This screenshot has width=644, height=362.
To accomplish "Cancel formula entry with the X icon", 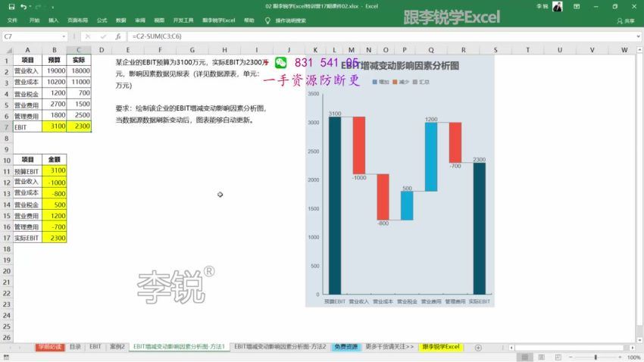I will pyautogui.click(x=89, y=36).
